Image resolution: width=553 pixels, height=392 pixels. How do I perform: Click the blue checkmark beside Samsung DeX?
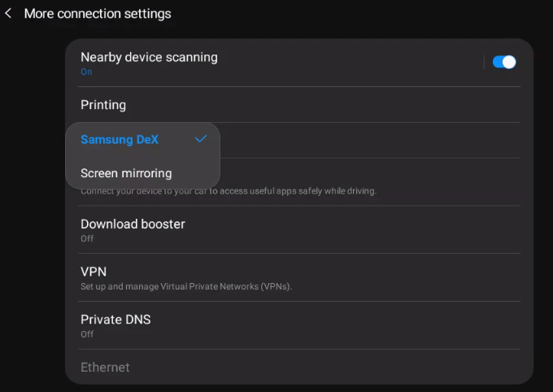[x=201, y=139]
